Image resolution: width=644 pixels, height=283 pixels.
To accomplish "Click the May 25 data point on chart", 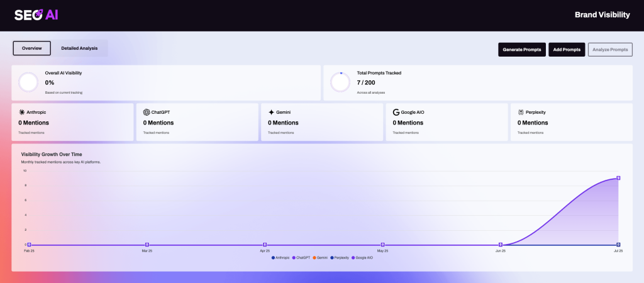I will 382,245.
